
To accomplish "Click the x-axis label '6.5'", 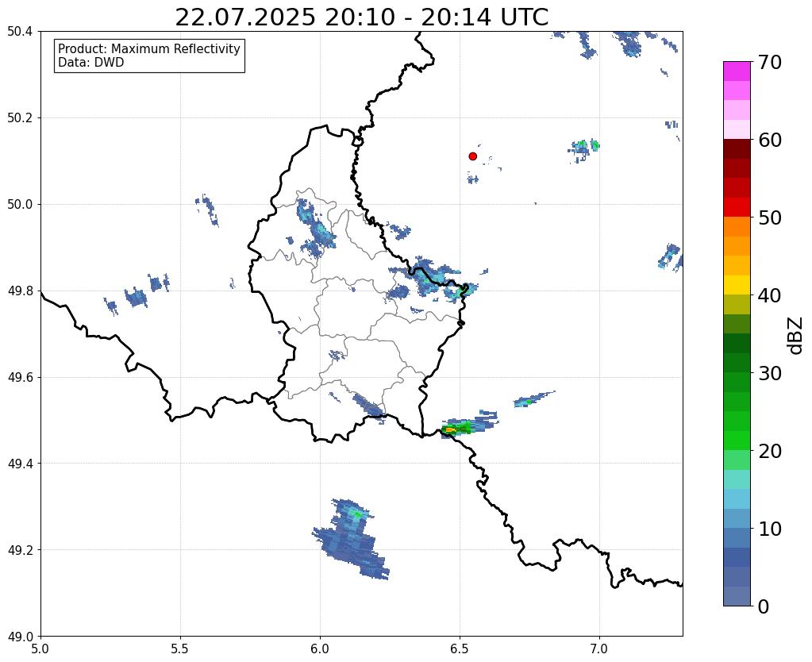I will 460,649.
